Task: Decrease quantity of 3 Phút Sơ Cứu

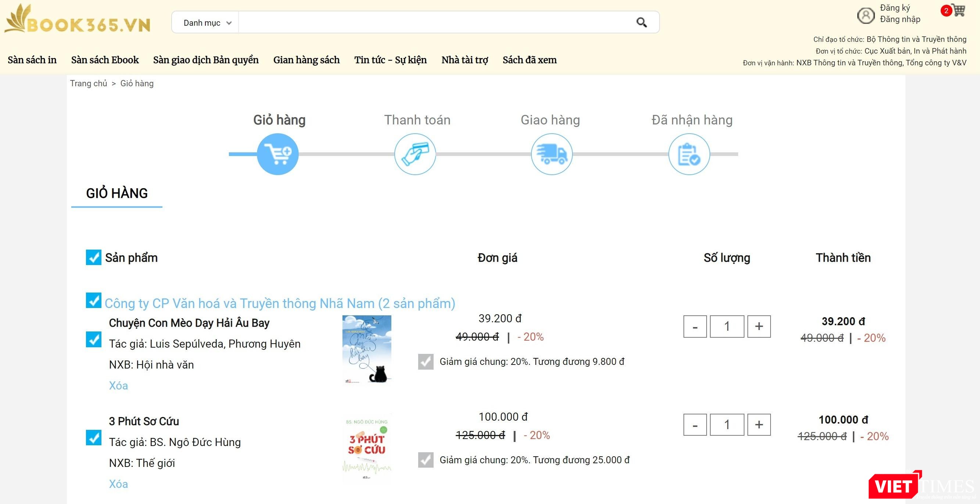Action: point(695,425)
